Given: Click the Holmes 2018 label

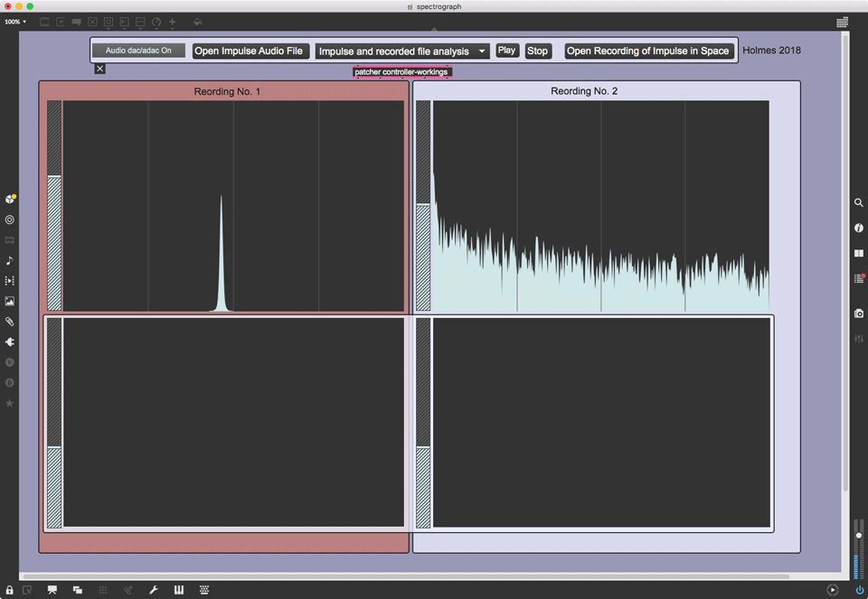Looking at the screenshot, I should [x=771, y=51].
